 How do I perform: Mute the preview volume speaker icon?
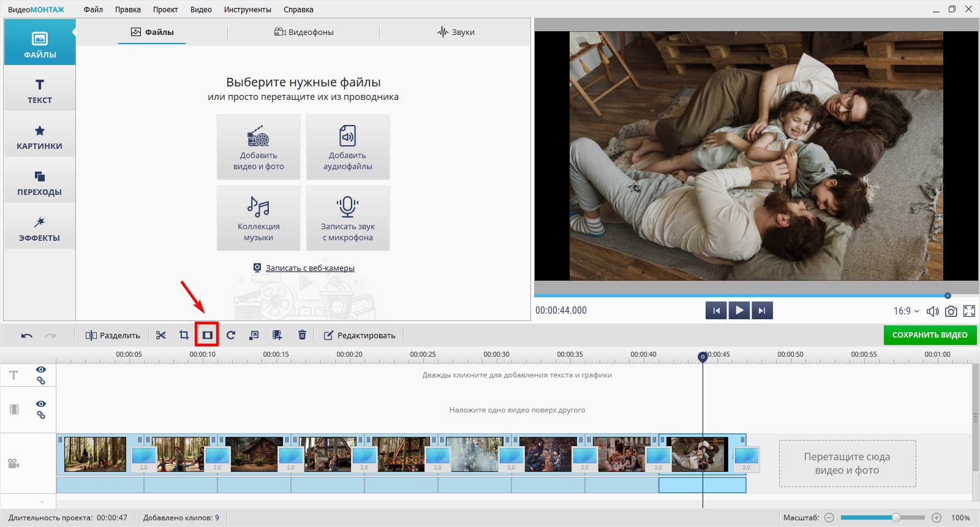[932, 311]
